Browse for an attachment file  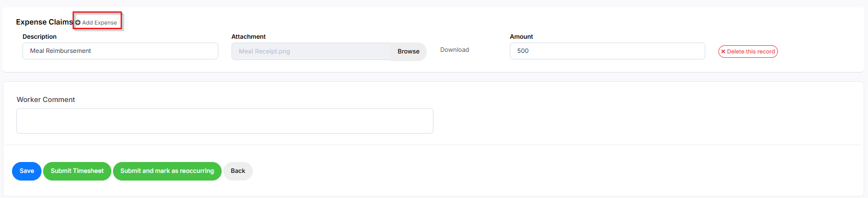[x=408, y=51]
